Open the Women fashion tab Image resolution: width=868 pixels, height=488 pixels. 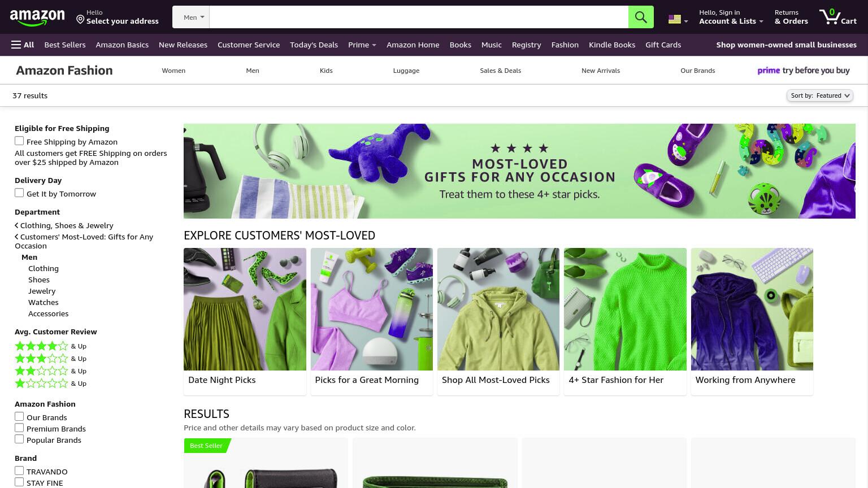pos(173,71)
